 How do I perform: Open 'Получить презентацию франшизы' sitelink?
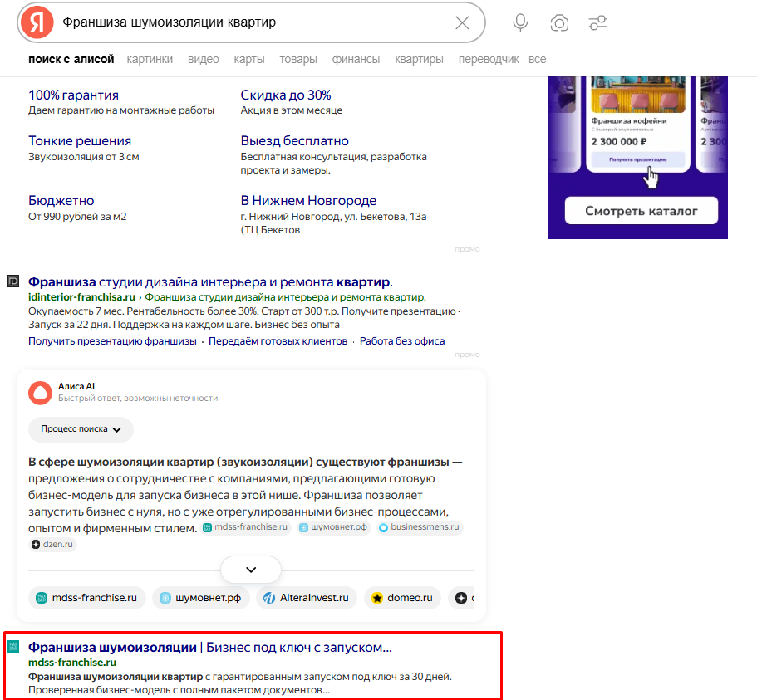tap(112, 341)
